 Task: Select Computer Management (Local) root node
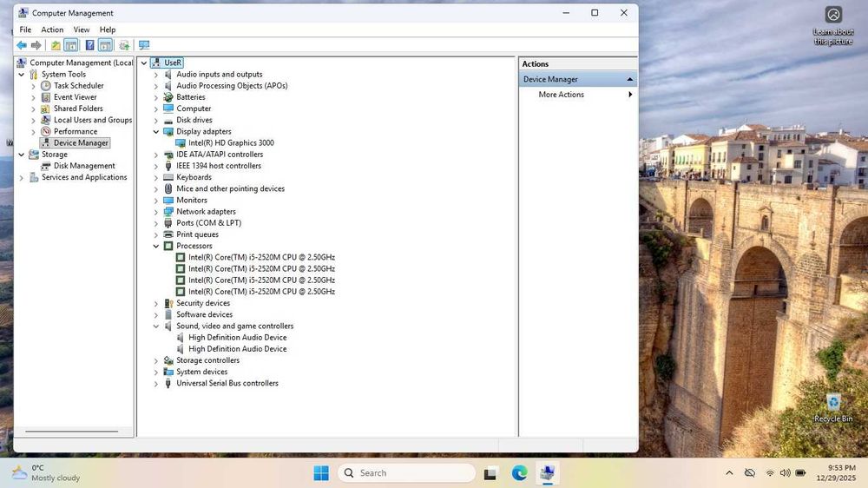81,63
